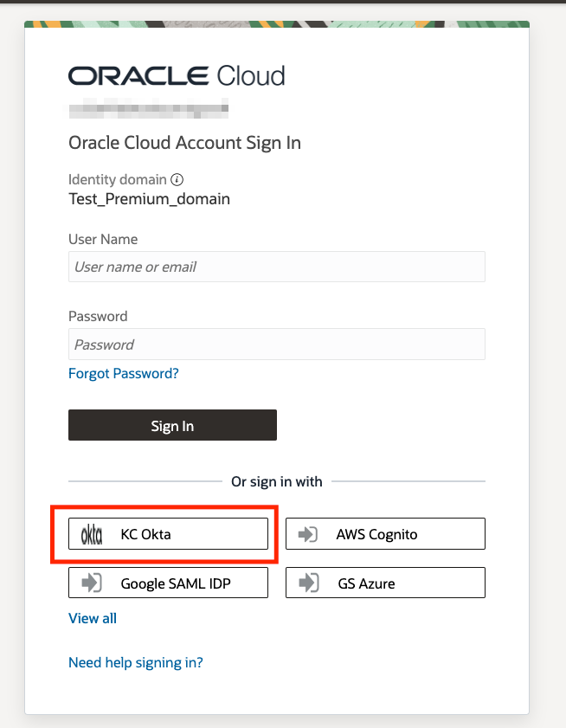The image size is (566, 728).
Task: Click the Oracle Cloud logo
Action: click(x=176, y=75)
